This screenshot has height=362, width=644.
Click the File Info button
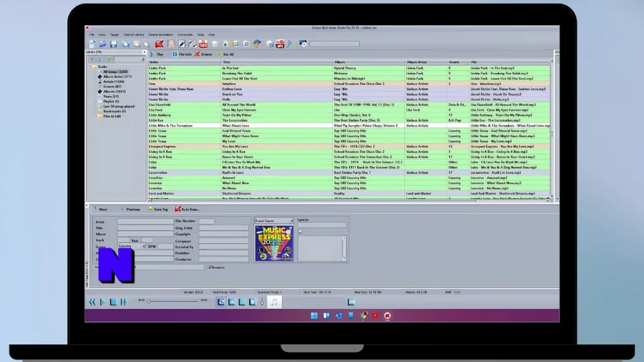point(182,54)
